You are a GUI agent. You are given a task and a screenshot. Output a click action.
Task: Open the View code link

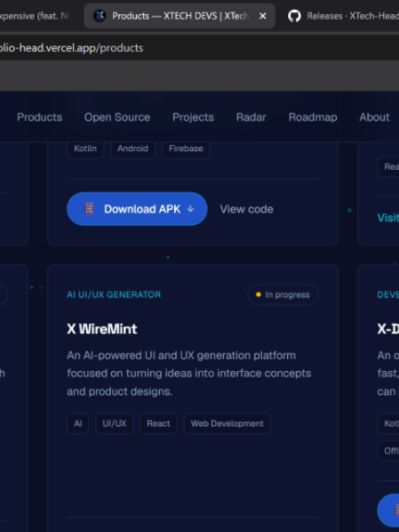click(246, 209)
